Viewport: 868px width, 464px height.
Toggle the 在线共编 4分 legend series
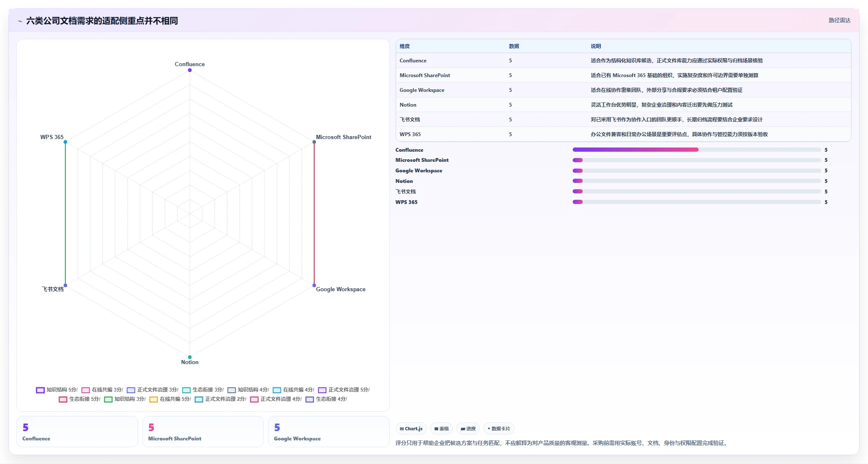point(293,390)
